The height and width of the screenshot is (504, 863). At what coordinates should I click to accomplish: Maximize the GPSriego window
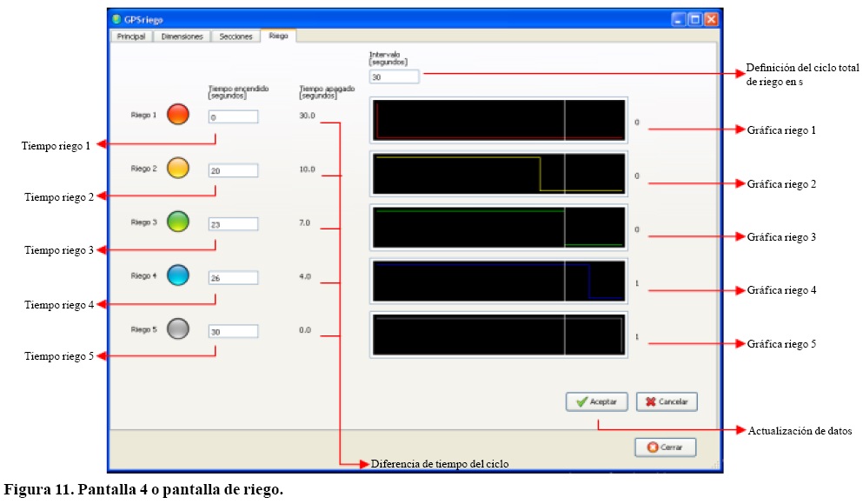click(694, 19)
